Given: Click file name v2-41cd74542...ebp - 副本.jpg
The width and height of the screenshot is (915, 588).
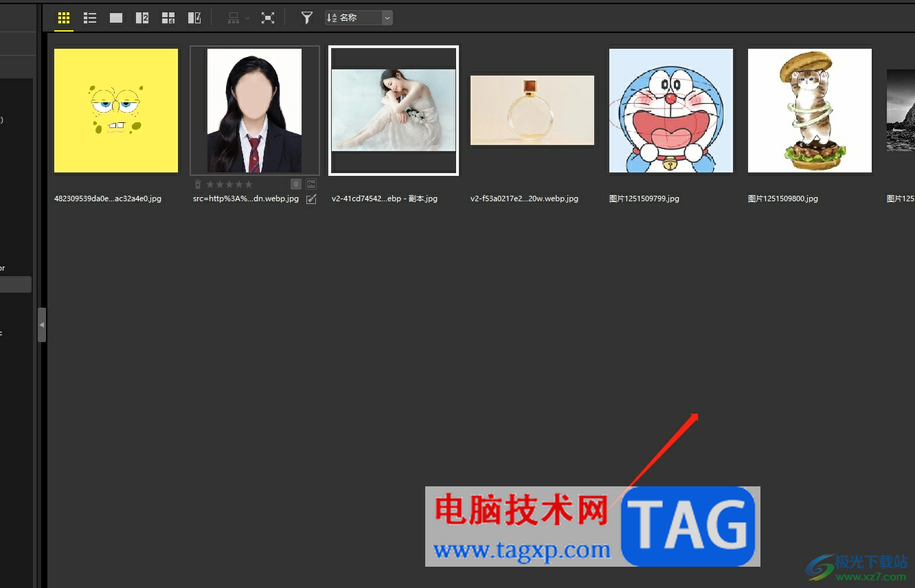Looking at the screenshot, I should tap(385, 199).
